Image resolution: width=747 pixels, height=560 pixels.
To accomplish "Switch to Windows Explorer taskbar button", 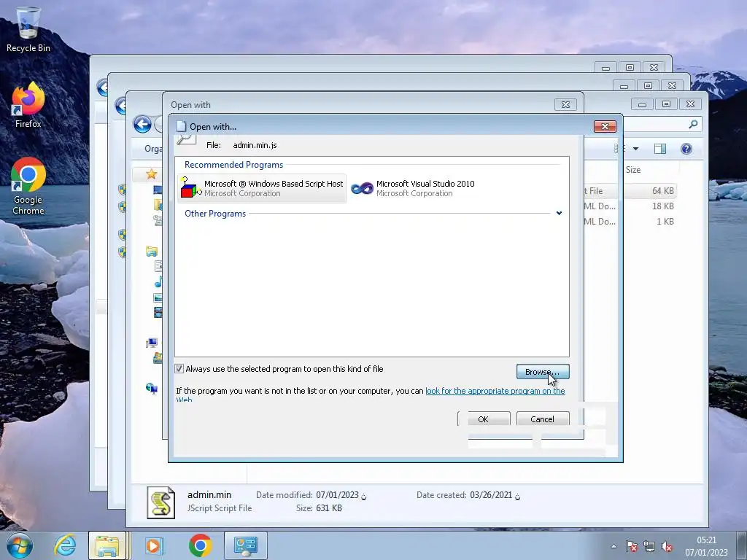I will (x=107, y=545).
